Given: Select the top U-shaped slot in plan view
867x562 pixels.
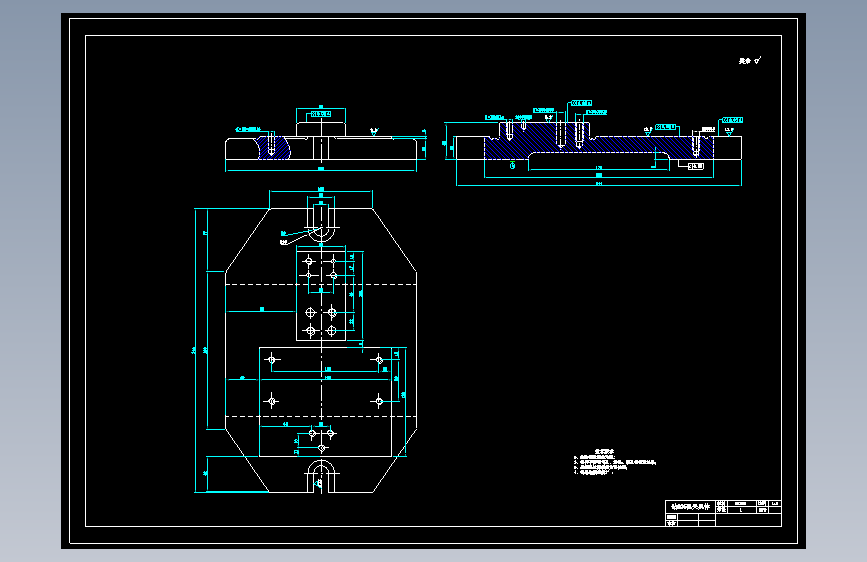Looking at the screenshot, I should tap(321, 223).
